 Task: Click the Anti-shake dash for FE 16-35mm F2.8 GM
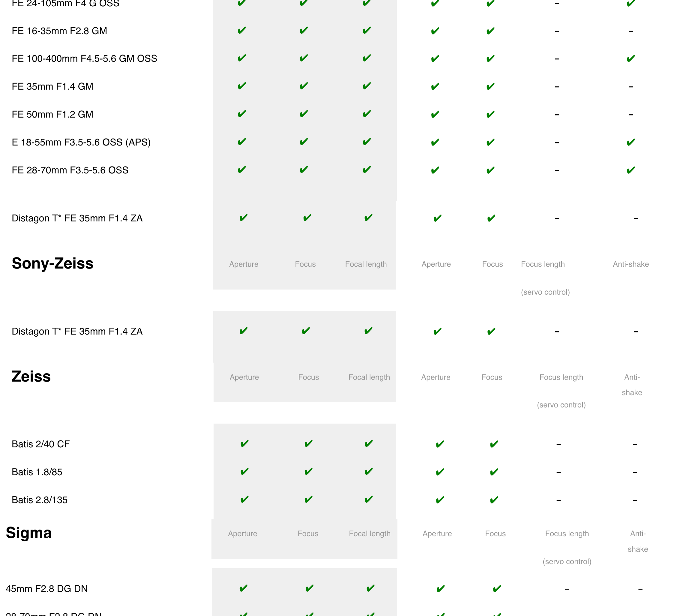pyautogui.click(x=631, y=31)
